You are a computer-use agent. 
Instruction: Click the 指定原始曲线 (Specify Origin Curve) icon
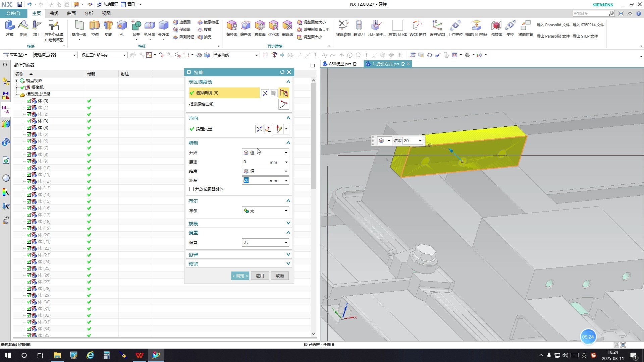click(x=283, y=104)
